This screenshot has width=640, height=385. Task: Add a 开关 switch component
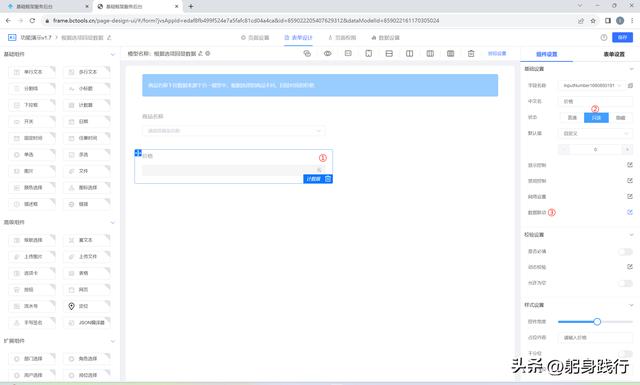click(32, 122)
